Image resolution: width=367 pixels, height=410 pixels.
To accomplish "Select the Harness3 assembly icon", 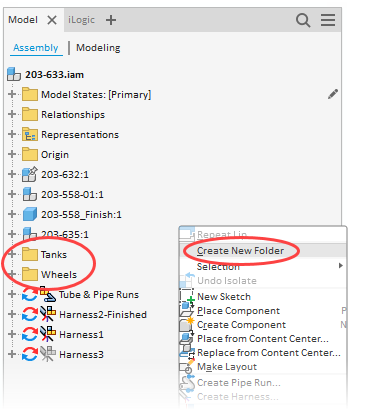I will point(48,354).
